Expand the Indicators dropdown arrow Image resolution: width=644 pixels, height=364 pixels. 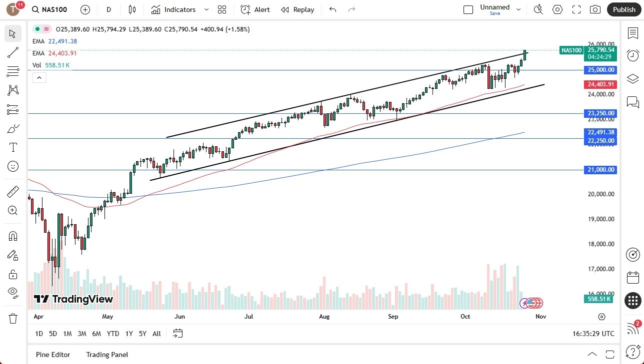point(205,9)
